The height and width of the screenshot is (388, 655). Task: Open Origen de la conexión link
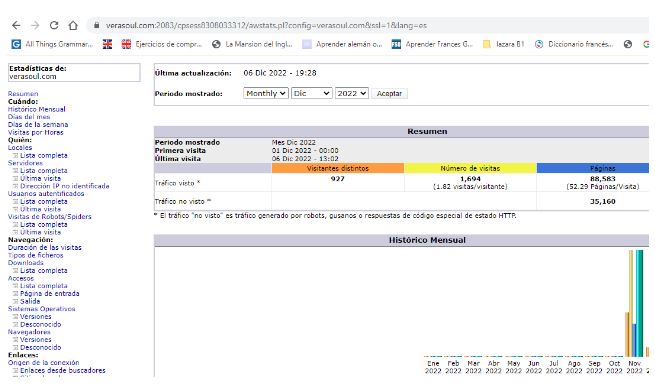(x=43, y=363)
